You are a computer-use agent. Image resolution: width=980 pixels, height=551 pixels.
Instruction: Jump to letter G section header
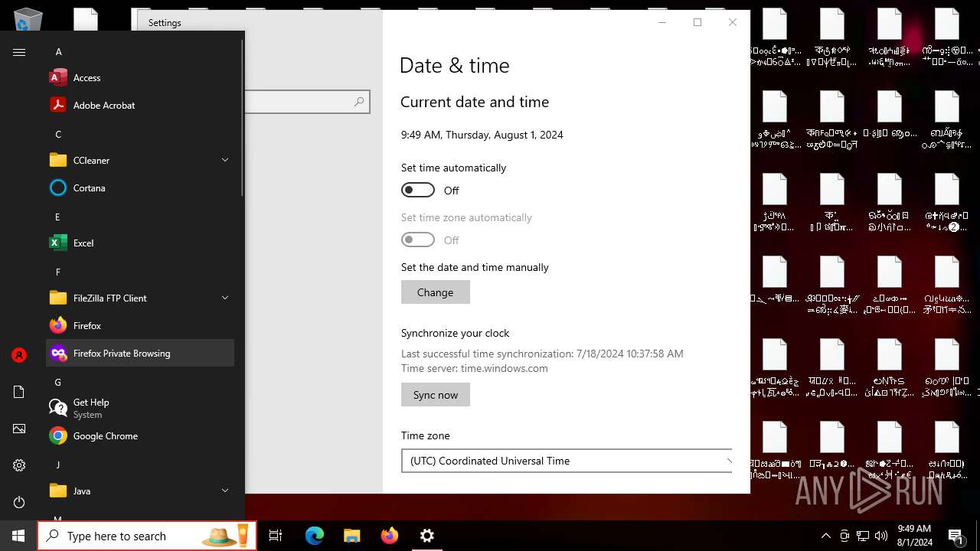coord(58,382)
